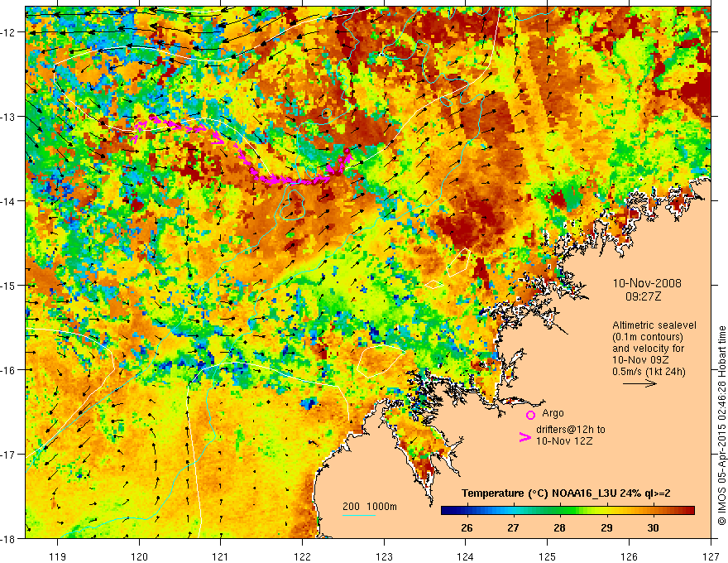Click the latitude axis label -13

pos(8,117)
